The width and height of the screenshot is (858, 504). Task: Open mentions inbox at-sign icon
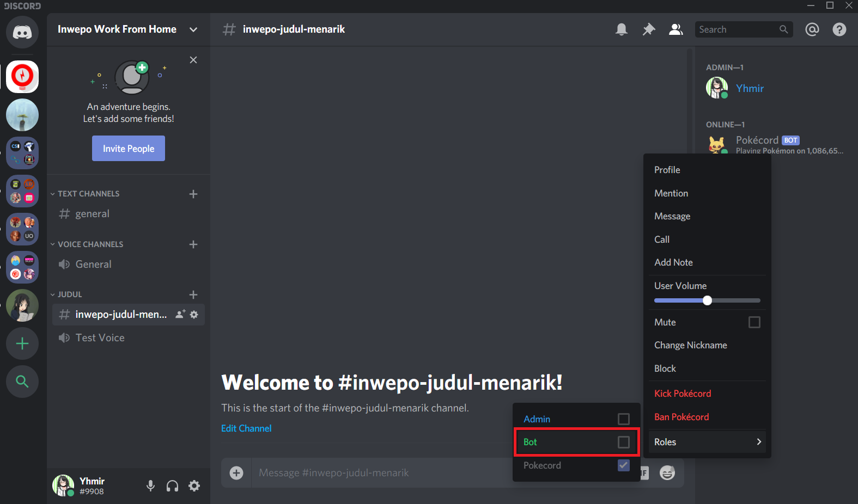point(812,29)
